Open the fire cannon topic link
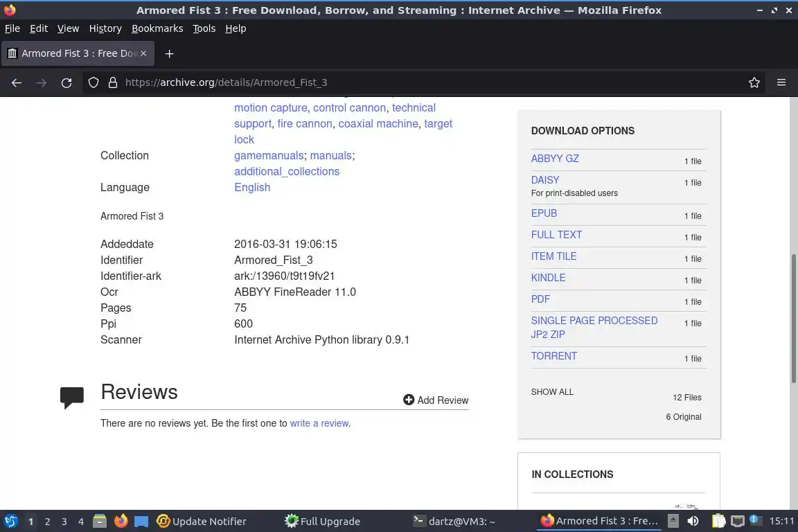Viewport: 798px width, 532px height. [305, 124]
